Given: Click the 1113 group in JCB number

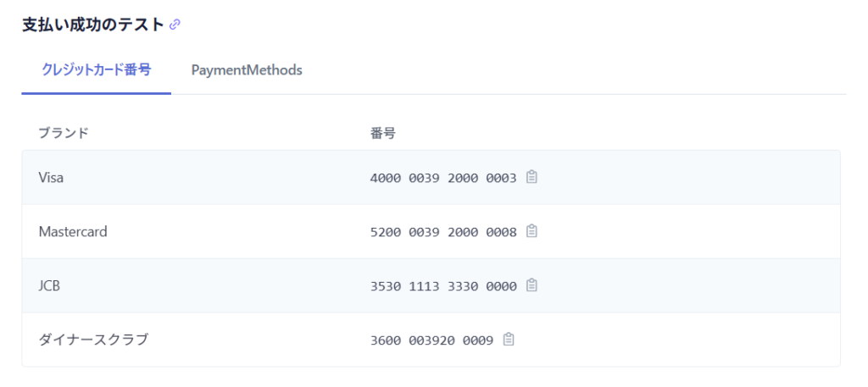Looking at the screenshot, I should [x=424, y=285].
